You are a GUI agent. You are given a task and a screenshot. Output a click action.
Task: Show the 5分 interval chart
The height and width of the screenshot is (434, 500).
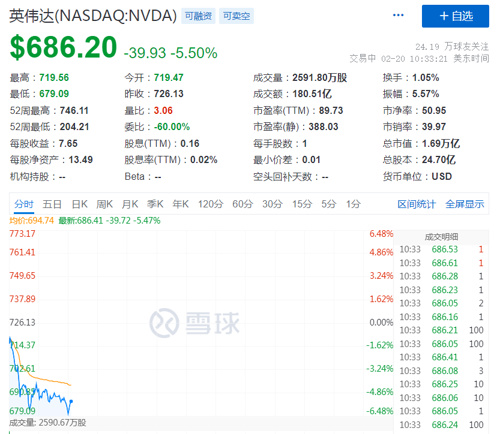328,204
